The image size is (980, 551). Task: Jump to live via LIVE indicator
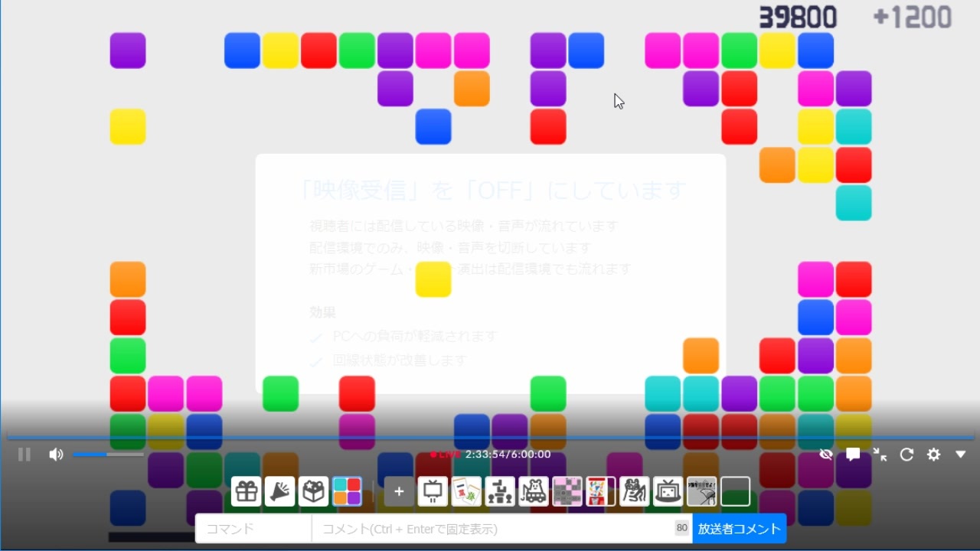446,455
